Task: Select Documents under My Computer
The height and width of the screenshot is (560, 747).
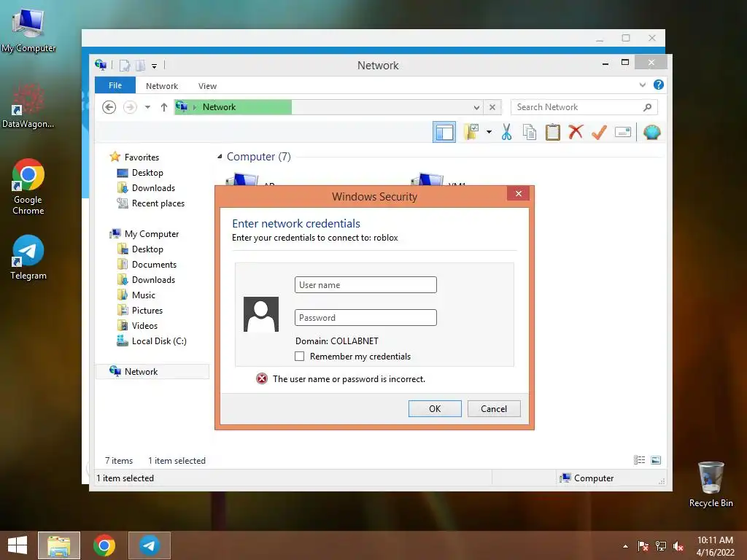Action: pyautogui.click(x=154, y=264)
